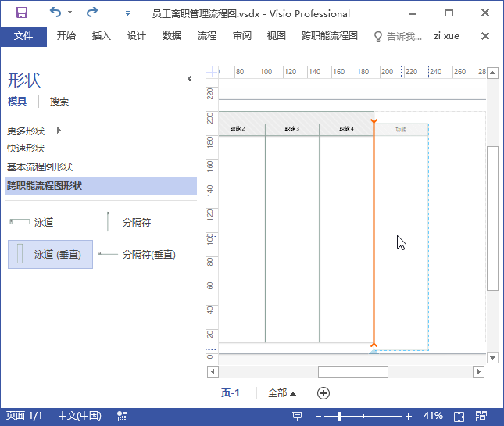504x426 pixels.
Task: Click the vertical scrollbar thumb
Action: click(x=492, y=218)
